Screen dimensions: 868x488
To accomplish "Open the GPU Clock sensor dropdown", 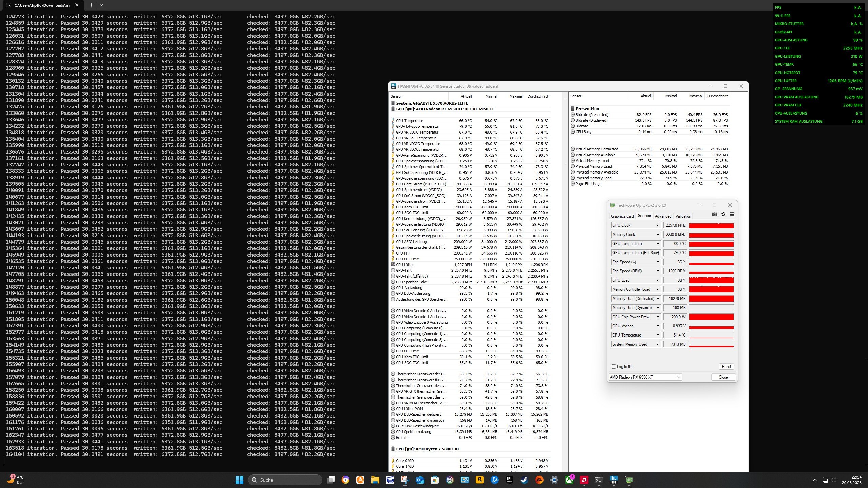I will point(657,225).
